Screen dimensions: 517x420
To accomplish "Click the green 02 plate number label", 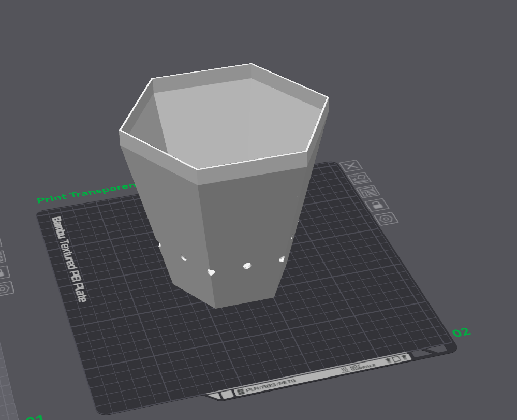I will [x=462, y=332].
